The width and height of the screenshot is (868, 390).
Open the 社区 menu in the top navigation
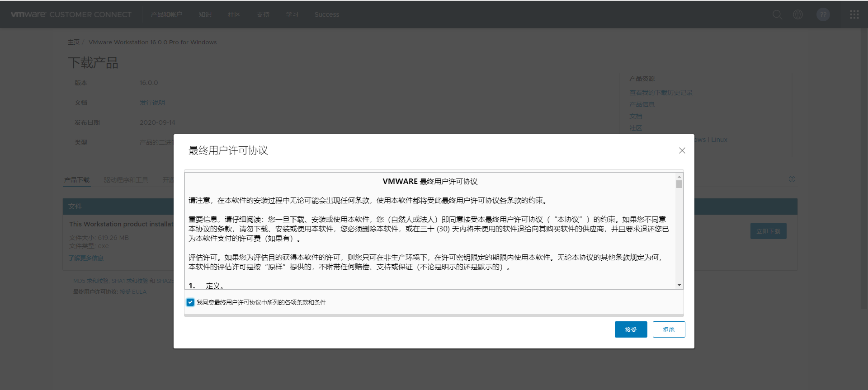click(234, 14)
